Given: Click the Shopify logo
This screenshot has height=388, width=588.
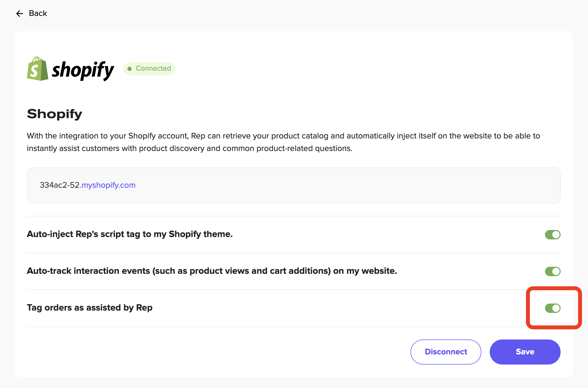Looking at the screenshot, I should 70,69.
